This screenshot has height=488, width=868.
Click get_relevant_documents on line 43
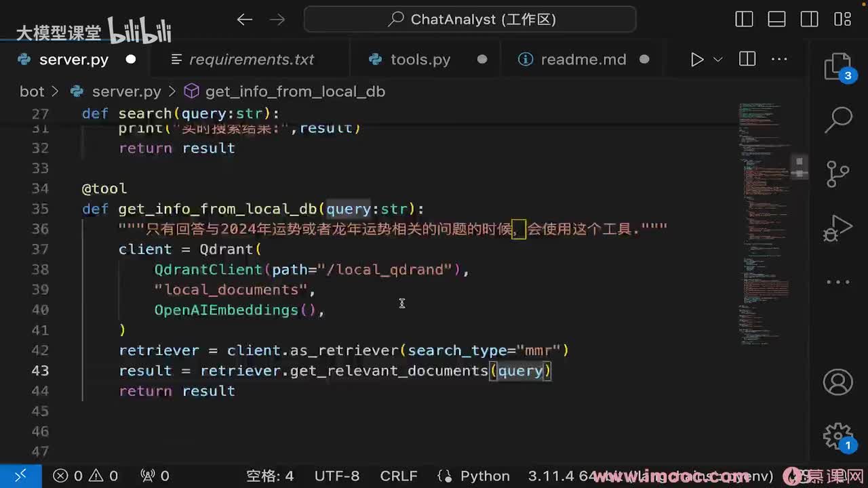click(x=389, y=371)
